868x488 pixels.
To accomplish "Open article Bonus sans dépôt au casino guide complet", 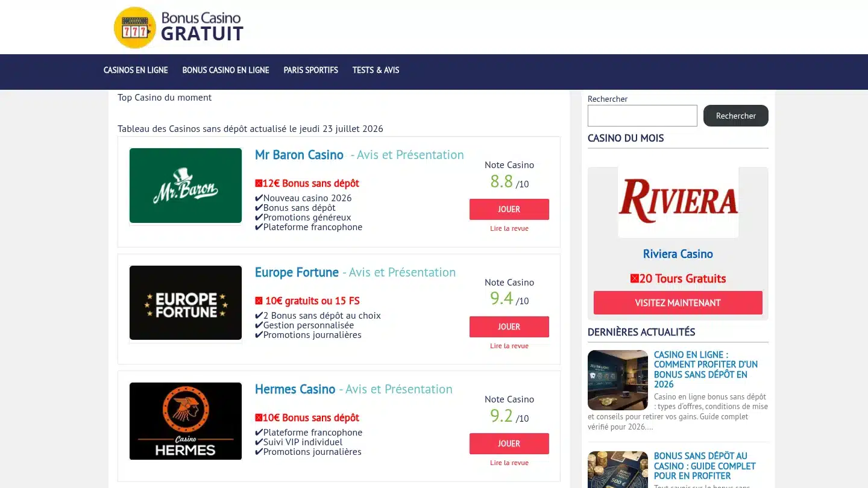I will (705, 466).
